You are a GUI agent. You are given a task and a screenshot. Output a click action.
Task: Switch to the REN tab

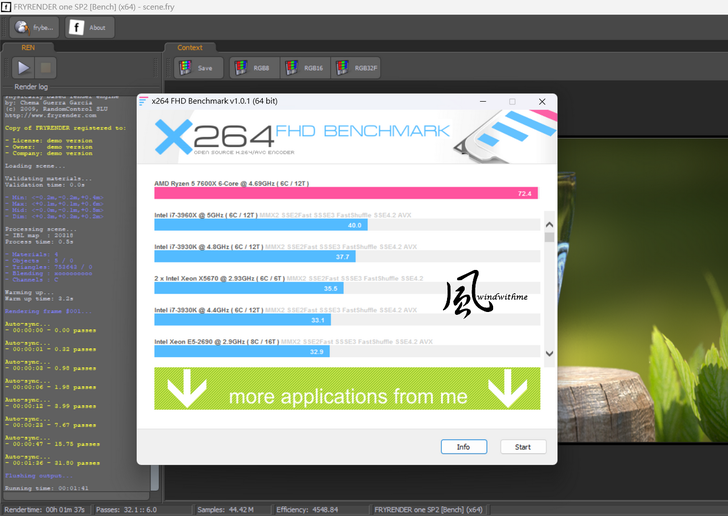click(29, 47)
